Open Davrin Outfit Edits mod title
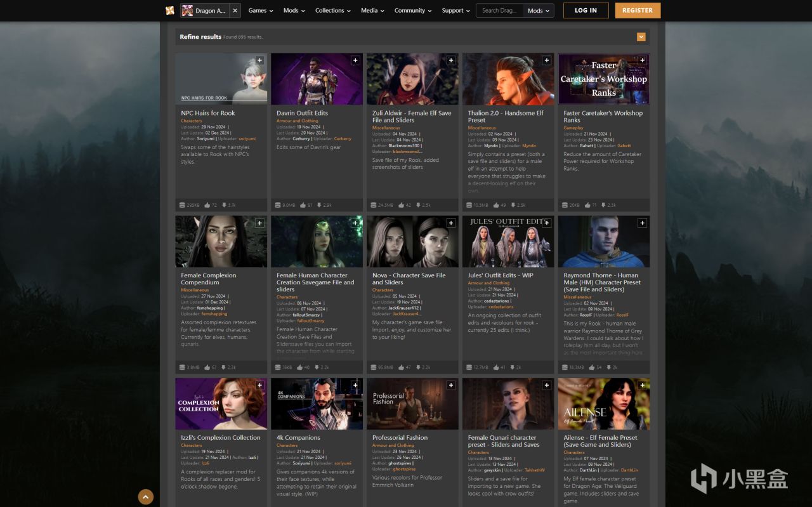812x507 pixels. [303, 113]
